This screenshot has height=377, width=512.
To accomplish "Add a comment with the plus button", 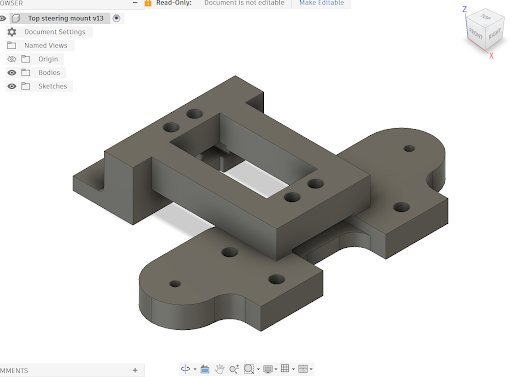I will [x=135, y=370].
